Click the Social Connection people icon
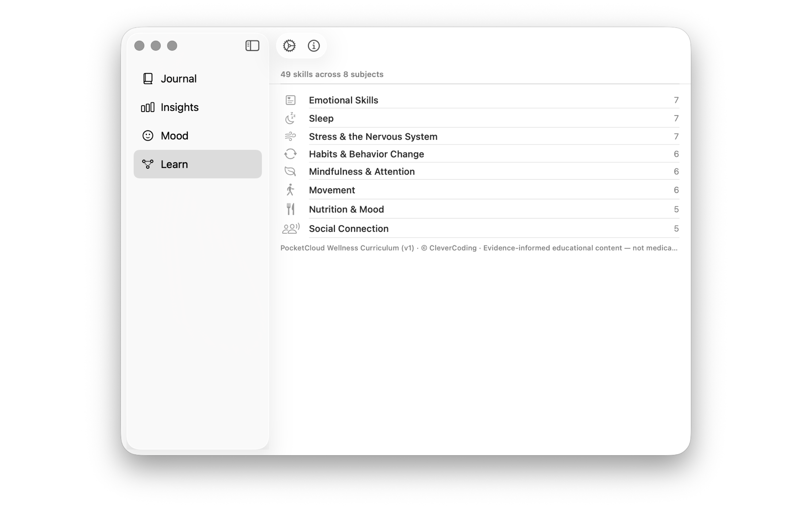 [291, 229]
